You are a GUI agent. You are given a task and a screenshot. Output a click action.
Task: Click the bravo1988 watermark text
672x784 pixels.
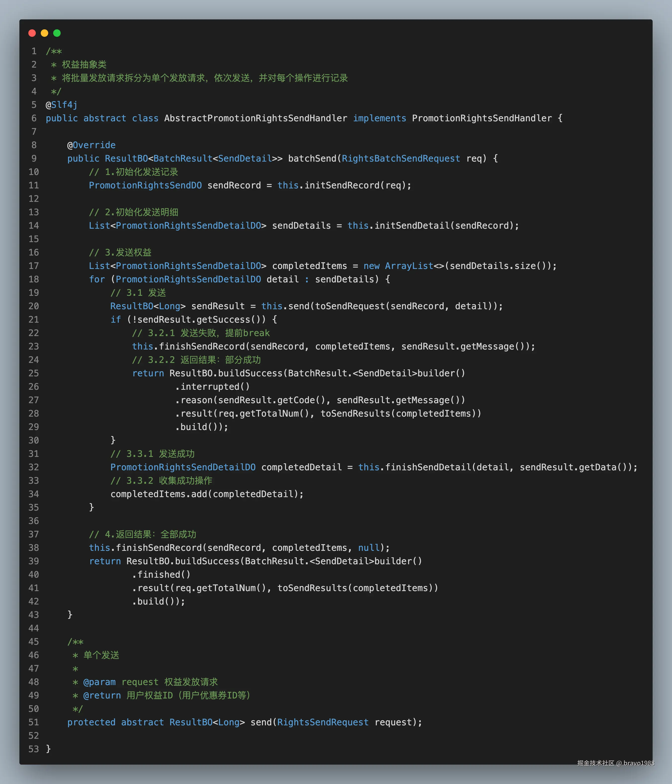639,763
